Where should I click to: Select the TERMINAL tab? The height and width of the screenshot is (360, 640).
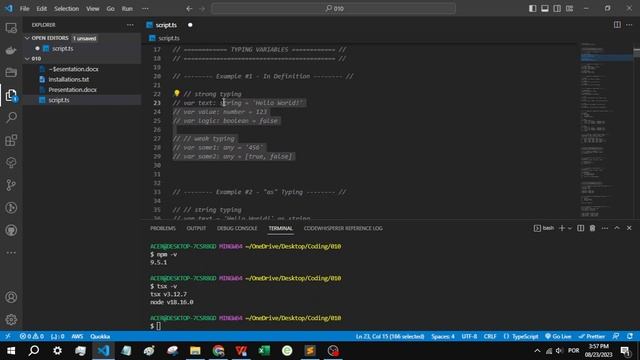pos(280,228)
